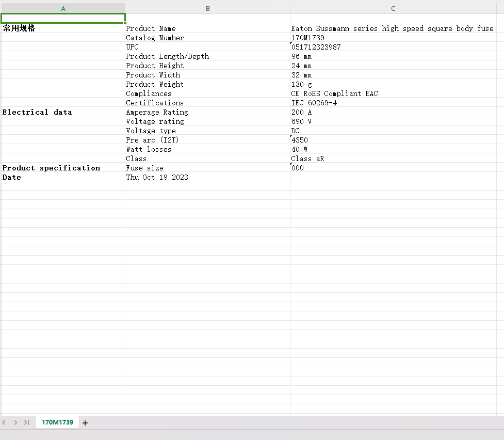504x440 pixels.
Task: Select the 'Voltage rating' cell
Action: coord(208,121)
